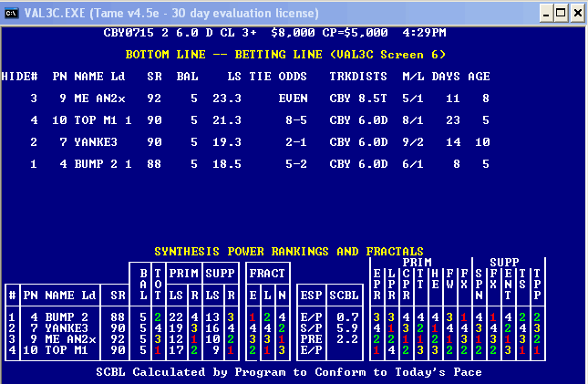Click the ESP value PRE
This screenshot has height=384, width=588.
tap(311, 339)
